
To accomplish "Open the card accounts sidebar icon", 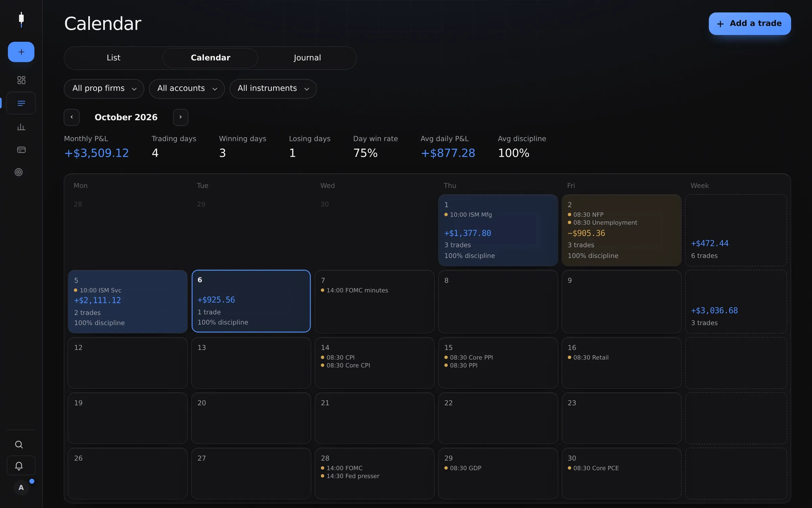I will tap(21, 150).
